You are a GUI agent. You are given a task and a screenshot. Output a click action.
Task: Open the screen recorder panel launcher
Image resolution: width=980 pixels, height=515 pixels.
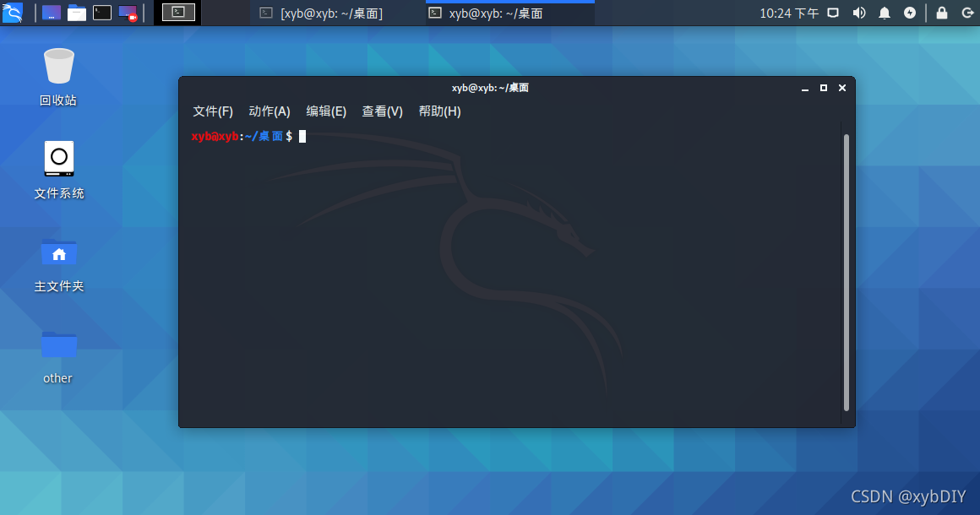[x=128, y=14]
